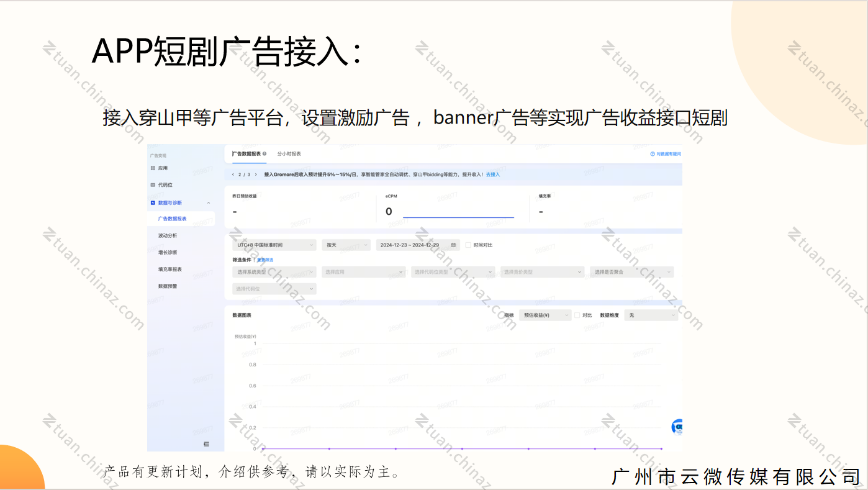Click the help icon beside 广告数据报表 tab

pos(264,153)
